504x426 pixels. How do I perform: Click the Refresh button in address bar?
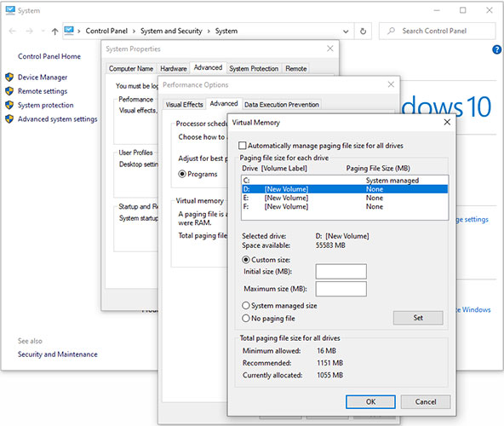click(363, 32)
